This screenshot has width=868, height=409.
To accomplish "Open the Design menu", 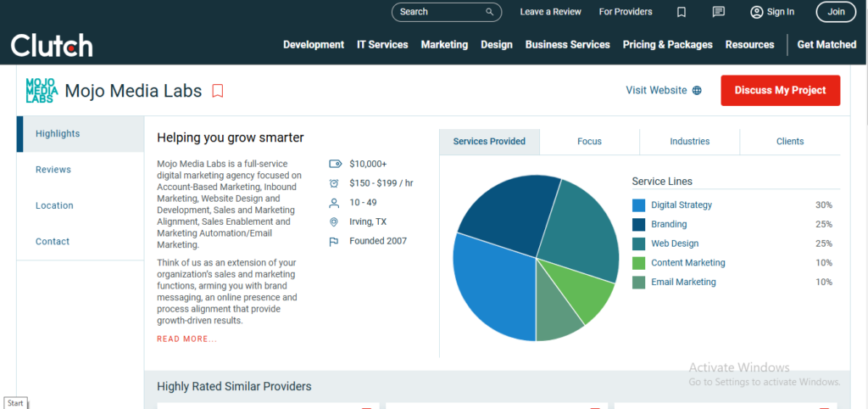I will point(497,45).
